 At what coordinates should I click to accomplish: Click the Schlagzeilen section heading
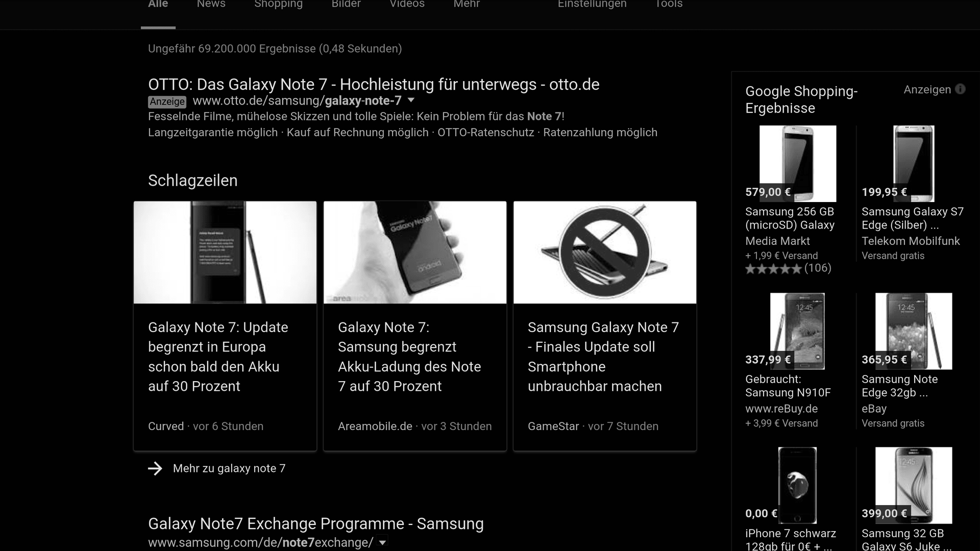[x=192, y=181]
